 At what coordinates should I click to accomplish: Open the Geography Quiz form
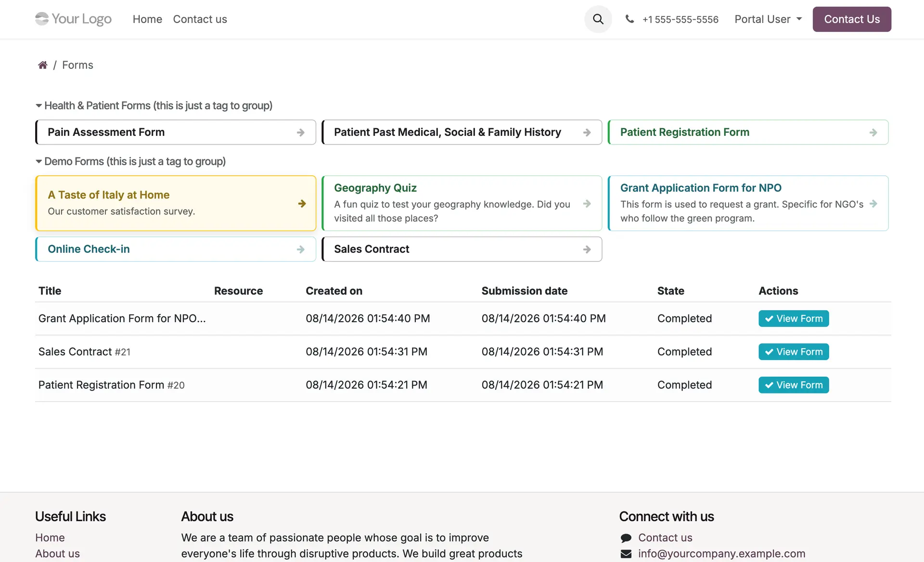coord(462,203)
